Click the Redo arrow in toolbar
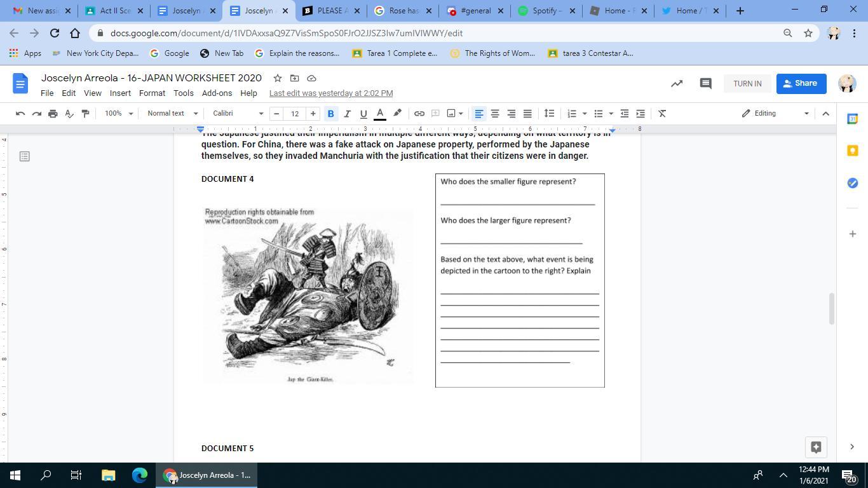 tap(36, 113)
